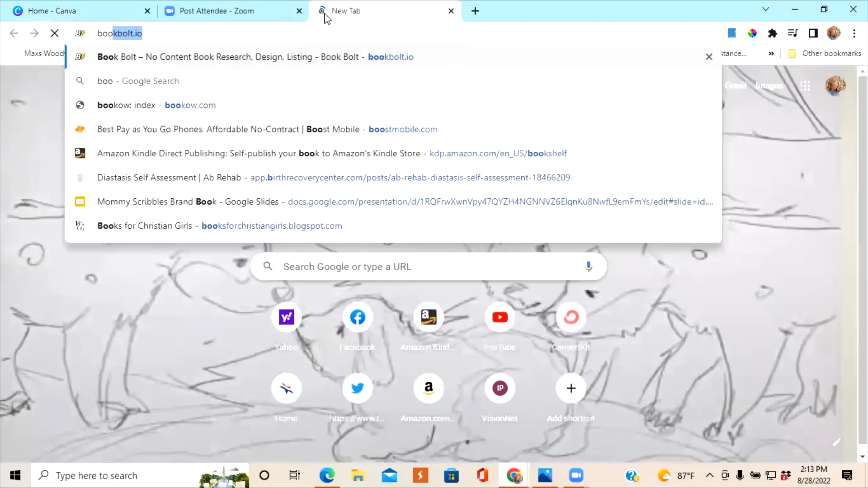Select the Diastasis Self Assessment suggestion

click(x=393, y=177)
